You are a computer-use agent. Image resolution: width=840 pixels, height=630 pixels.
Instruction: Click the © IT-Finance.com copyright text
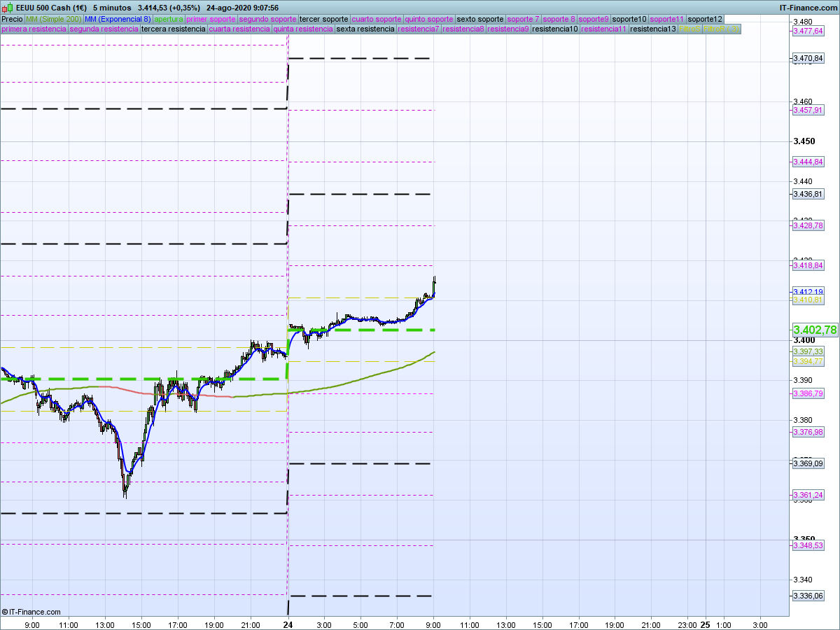coord(31,612)
